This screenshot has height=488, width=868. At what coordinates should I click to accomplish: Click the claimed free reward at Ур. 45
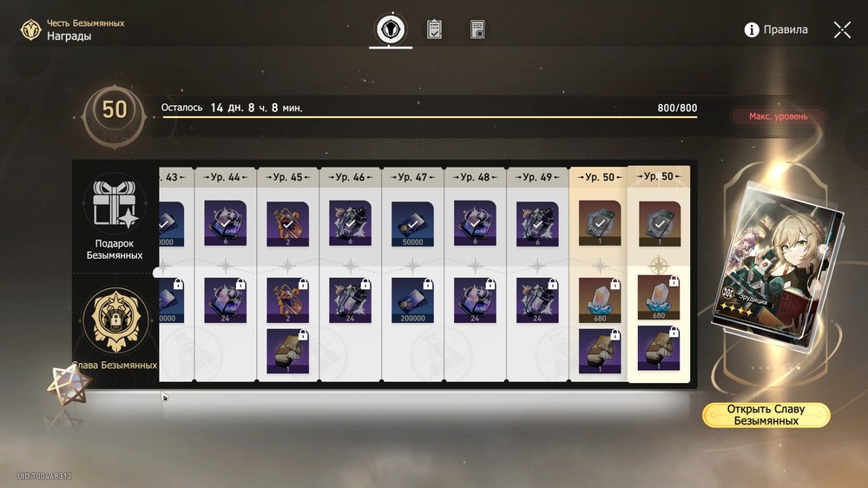pyautogui.click(x=288, y=223)
